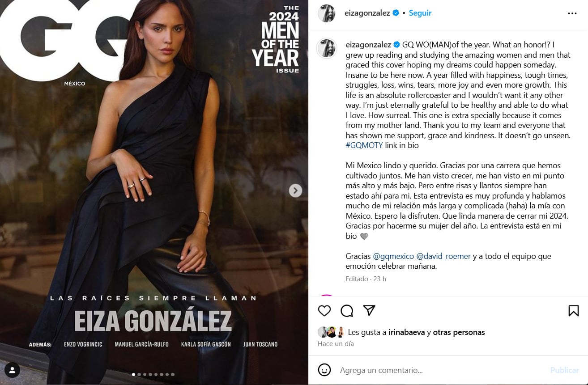
Task: Open the emoji picker smiley icon
Action: coord(324,370)
